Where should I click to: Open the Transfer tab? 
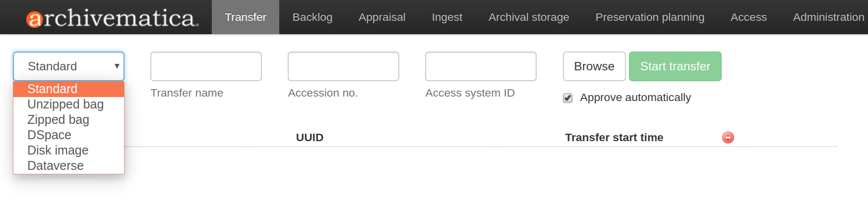click(x=246, y=17)
